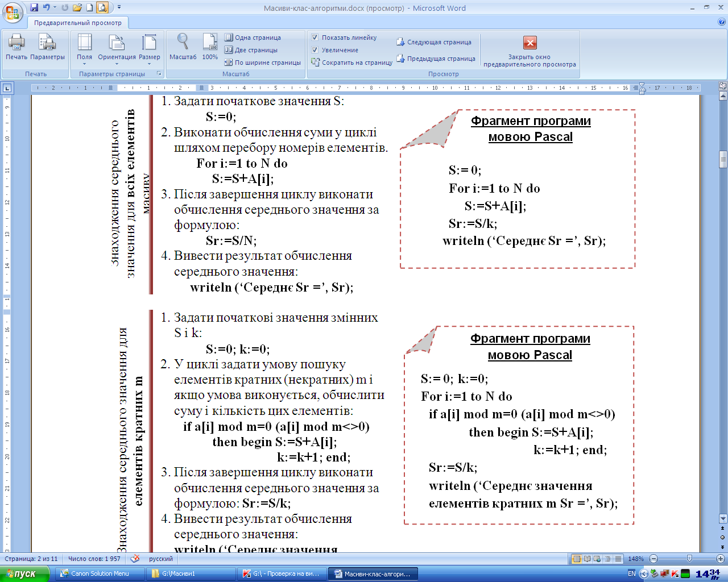This screenshot has width=728, height=582.
Task: Switch to Outline view
Action: point(608,559)
